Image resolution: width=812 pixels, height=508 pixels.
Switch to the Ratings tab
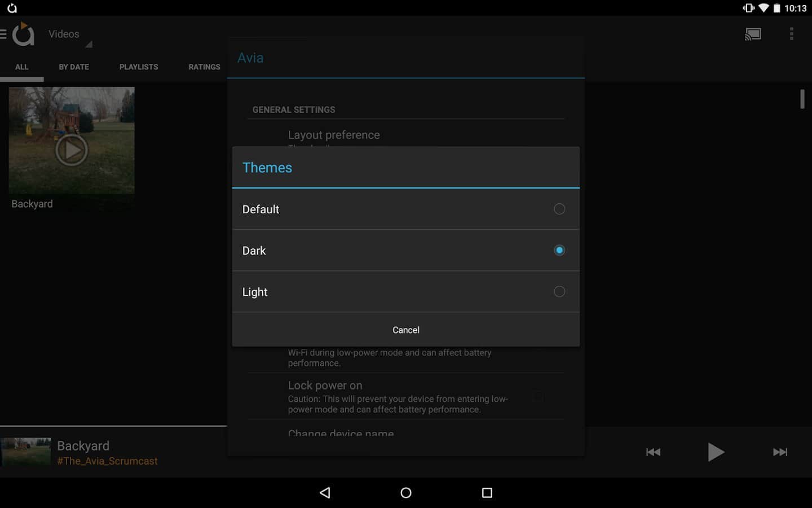(204, 67)
